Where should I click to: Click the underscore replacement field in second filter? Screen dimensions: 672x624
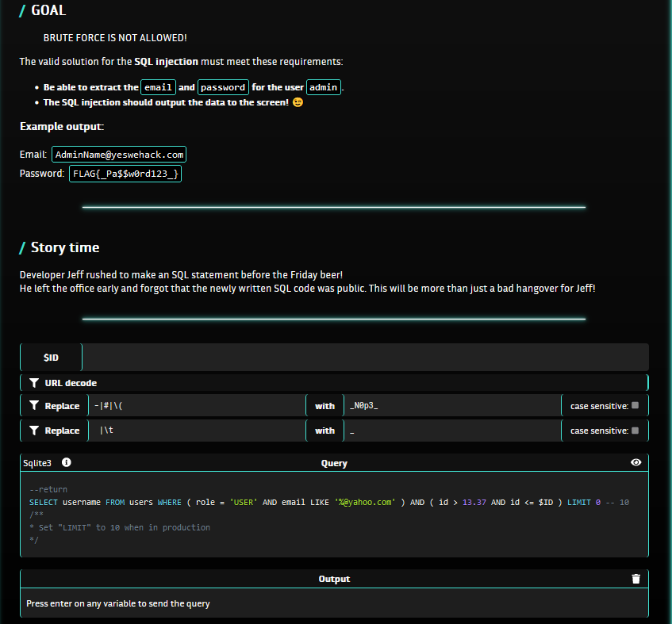451,431
